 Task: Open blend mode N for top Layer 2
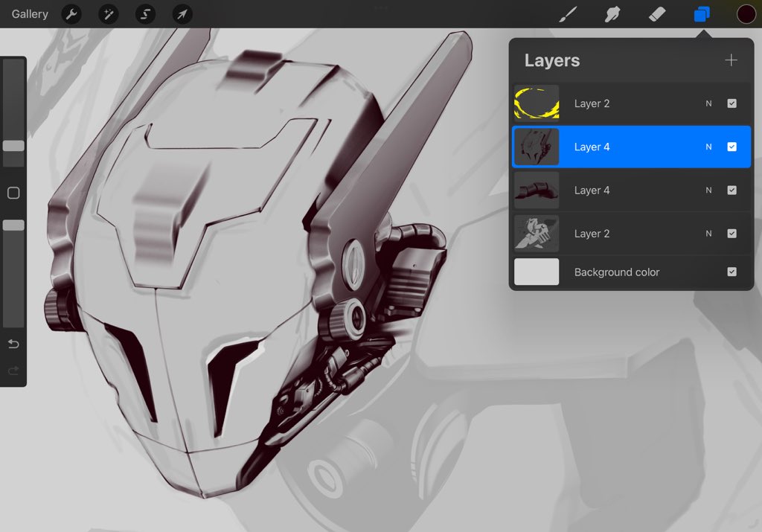[708, 103]
